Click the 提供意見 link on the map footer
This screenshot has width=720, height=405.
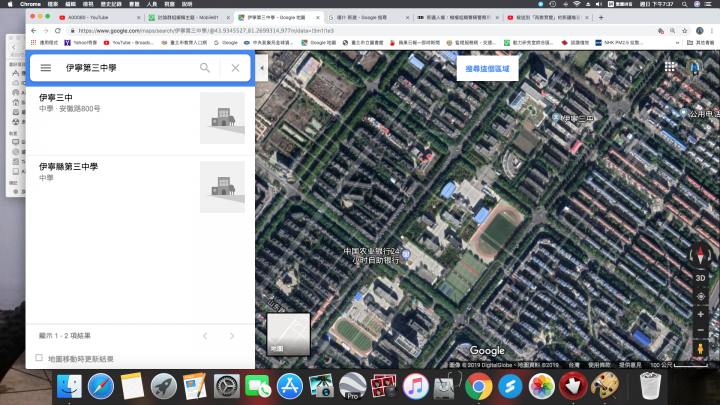(630, 365)
